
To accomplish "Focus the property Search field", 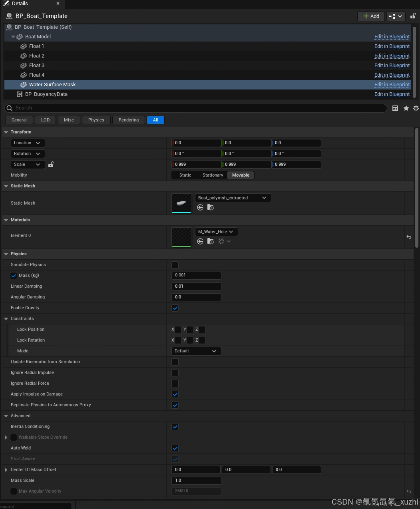I will [195, 108].
